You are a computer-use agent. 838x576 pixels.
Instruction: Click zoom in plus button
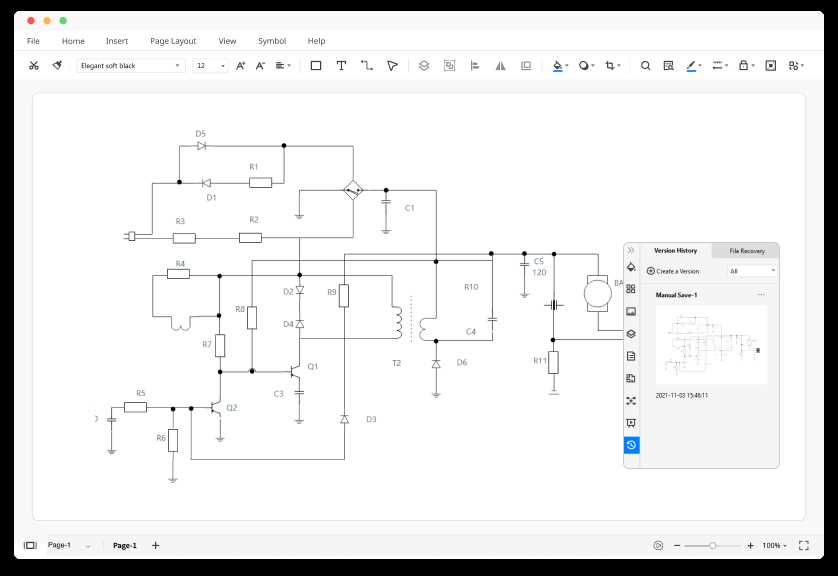pyautogui.click(x=750, y=546)
